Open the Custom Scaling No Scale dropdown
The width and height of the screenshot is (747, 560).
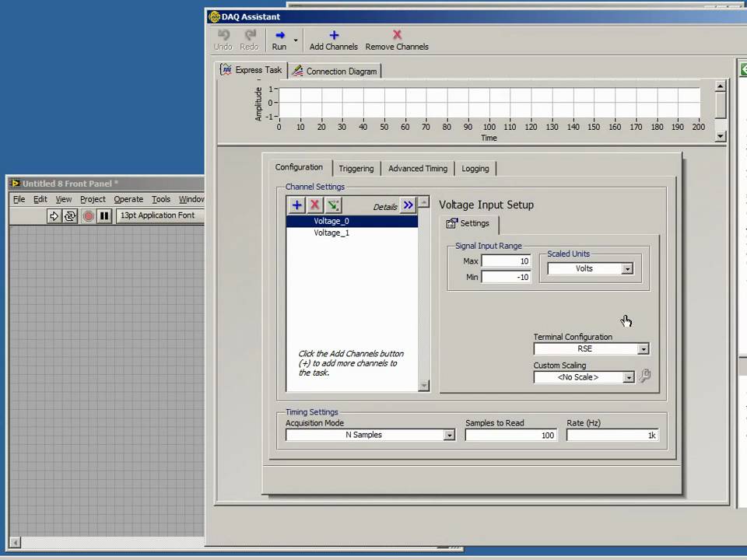[584, 377]
